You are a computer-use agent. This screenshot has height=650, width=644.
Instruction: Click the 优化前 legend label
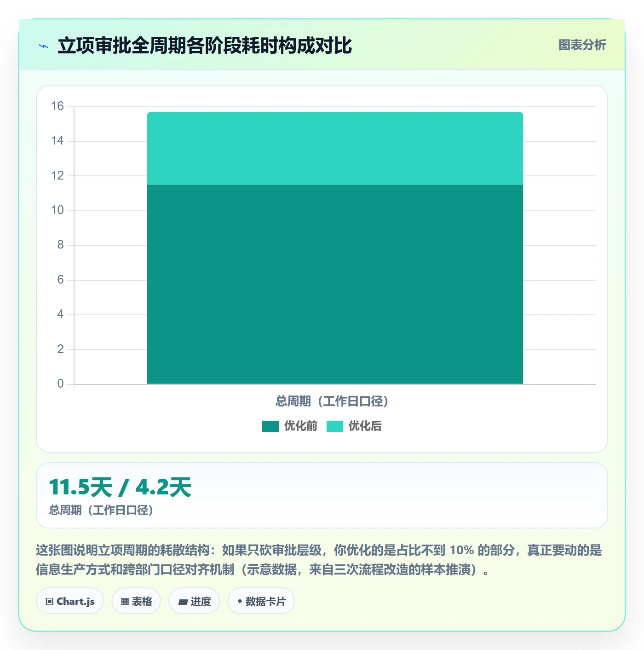[x=301, y=426]
